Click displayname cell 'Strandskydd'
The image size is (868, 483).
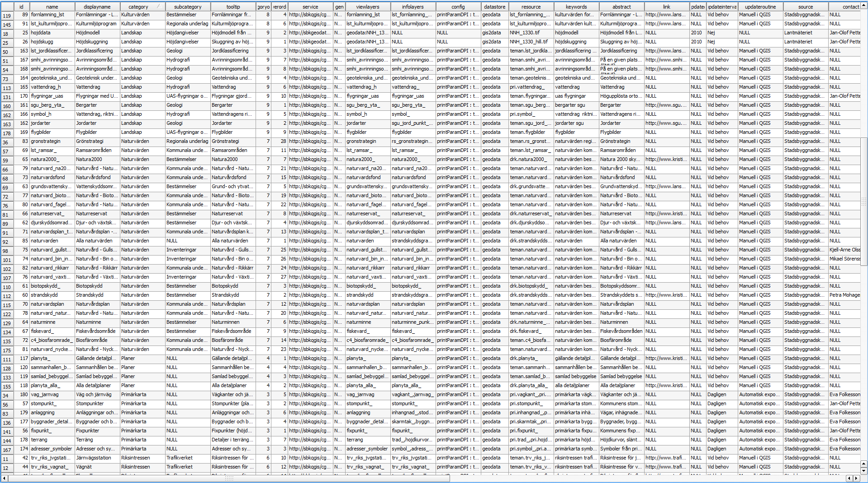[97, 295]
